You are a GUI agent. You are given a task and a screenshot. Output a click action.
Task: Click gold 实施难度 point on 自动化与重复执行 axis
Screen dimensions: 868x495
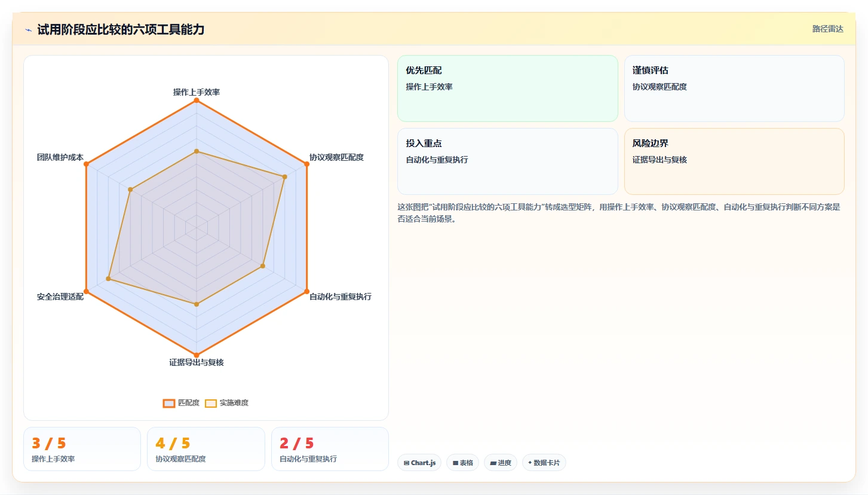263,265
